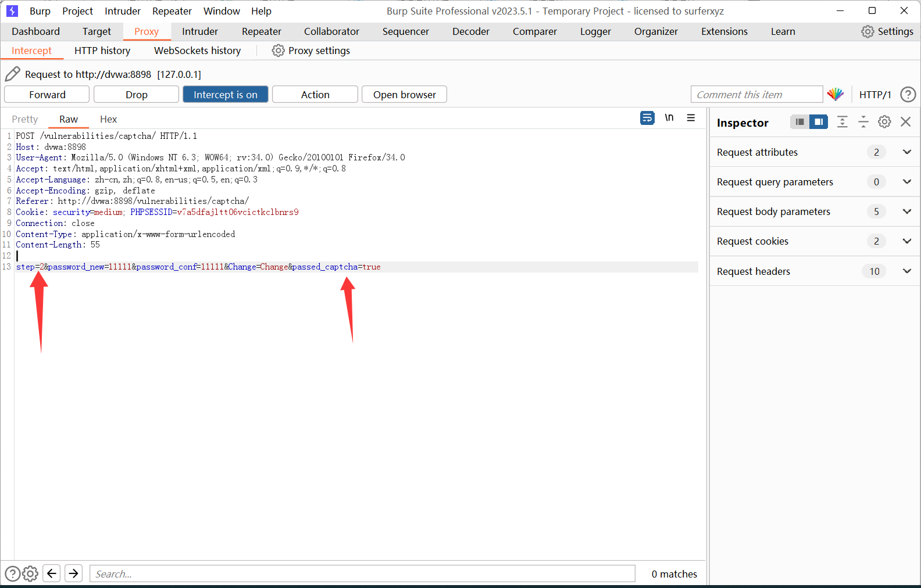The image size is (921, 588).
Task: Click the Referer header line
Action: pyautogui.click(x=132, y=201)
